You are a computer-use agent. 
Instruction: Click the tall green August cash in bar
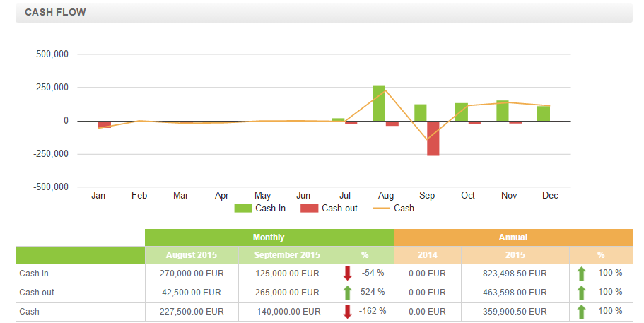(380, 103)
